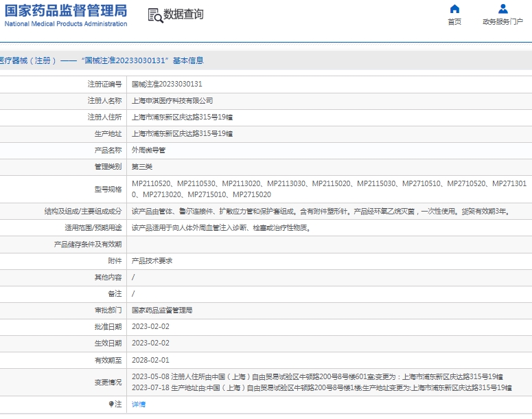The width and height of the screenshot is (532, 419).
Task: Select registrant name 上海申淇医疗科技有限公司
Action: (x=172, y=100)
